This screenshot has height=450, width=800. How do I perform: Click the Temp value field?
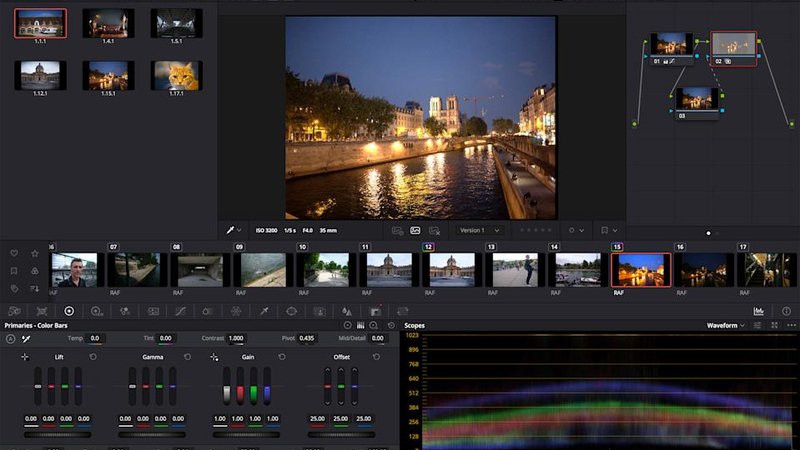[95, 338]
